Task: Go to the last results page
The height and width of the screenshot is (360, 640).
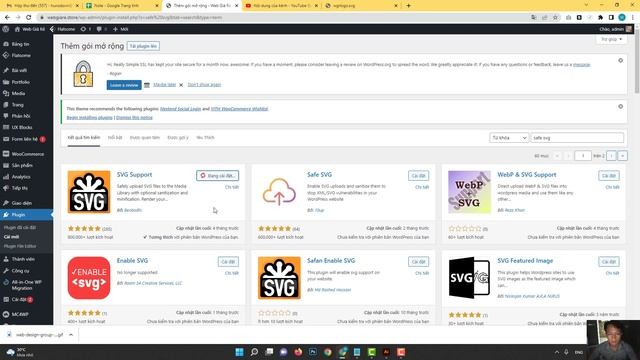Action: [622, 156]
